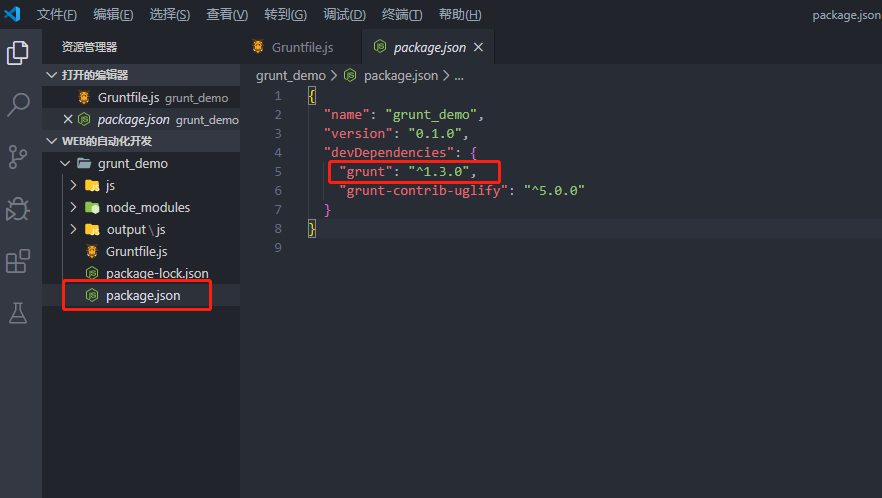Open the 文件(F) menu
This screenshot has width=882, height=498.
coord(57,15)
